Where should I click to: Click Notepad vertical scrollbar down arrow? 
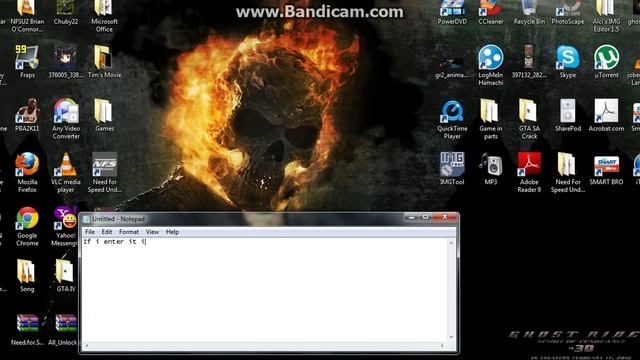pos(451,338)
